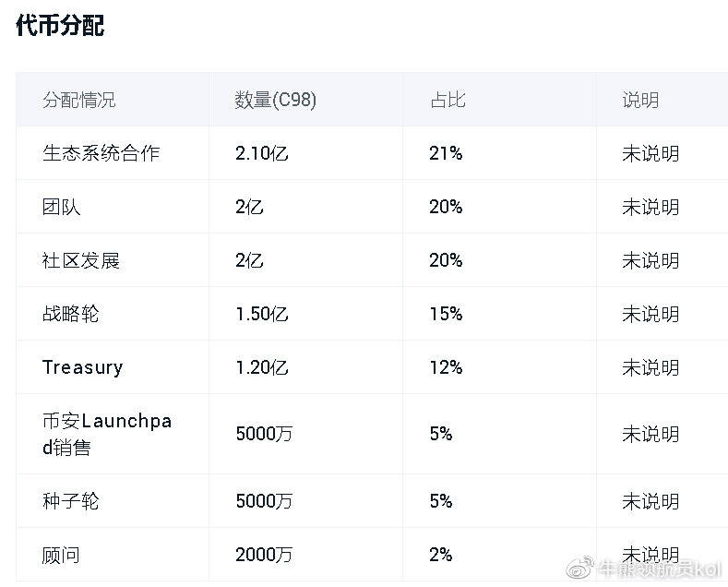Viewport: 728px width, 587px height.
Task: Click the 2.10亿 amount cell
Action: (262, 153)
